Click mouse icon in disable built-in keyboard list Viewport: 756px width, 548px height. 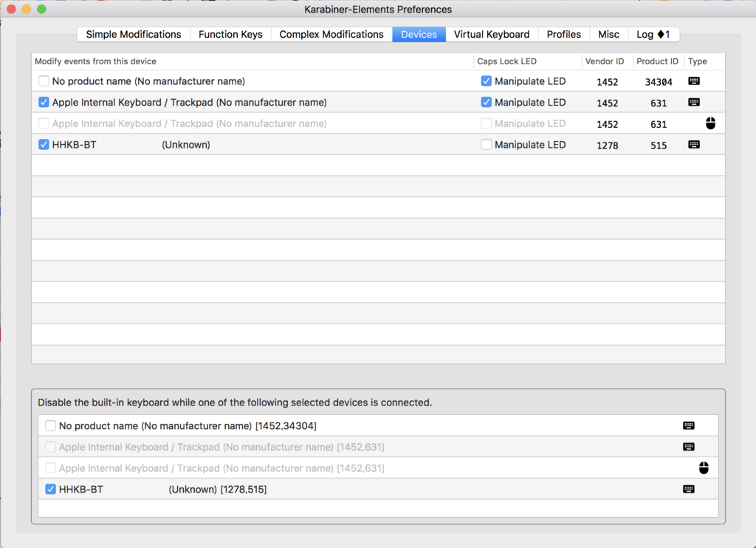point(704,468)
